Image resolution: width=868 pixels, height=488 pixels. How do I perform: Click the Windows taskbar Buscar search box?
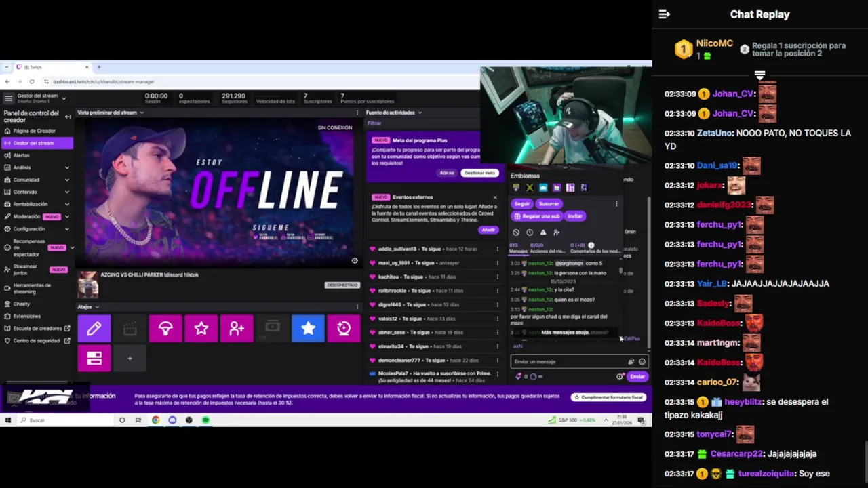tap(64, 420)
